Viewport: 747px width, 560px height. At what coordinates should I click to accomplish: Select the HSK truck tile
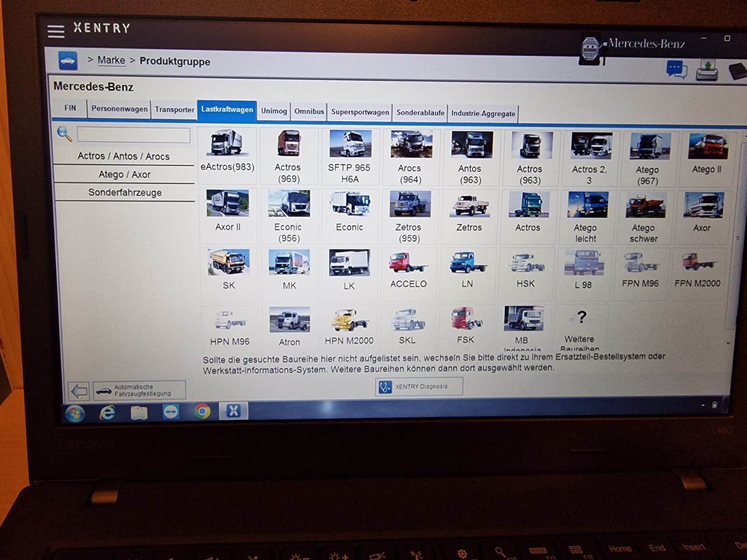[x=526, y=273]
